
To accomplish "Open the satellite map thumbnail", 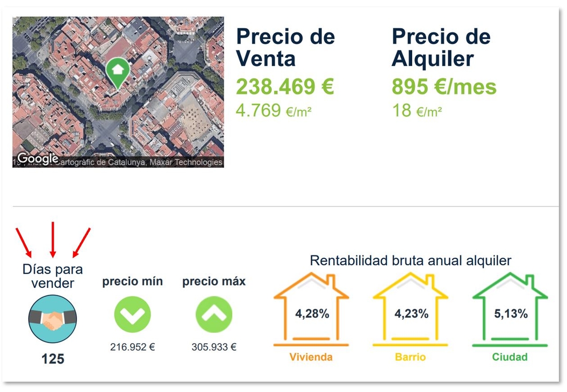I will 118,92.
